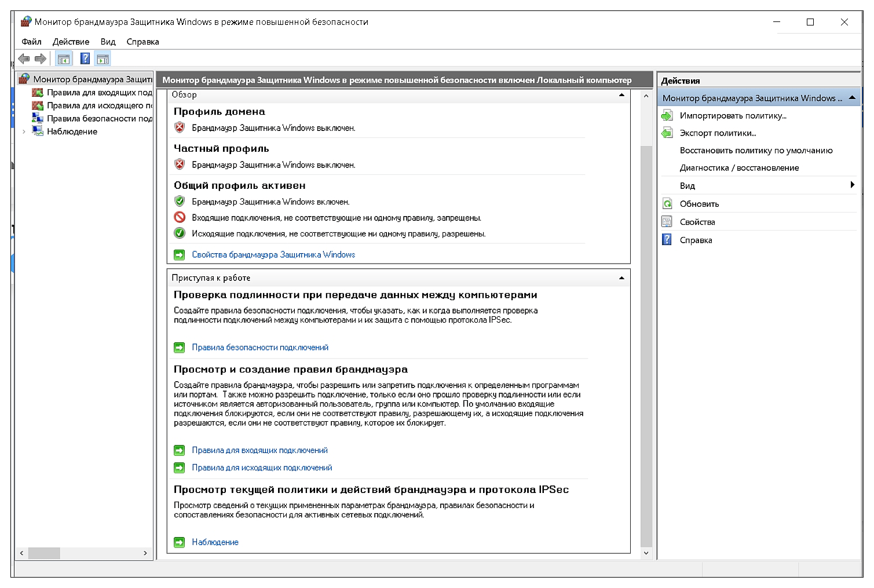This screenshot has width=874, height=588.
Task: Select Монитор брандмауэра root tree node
Action: (x=92, y=79)
